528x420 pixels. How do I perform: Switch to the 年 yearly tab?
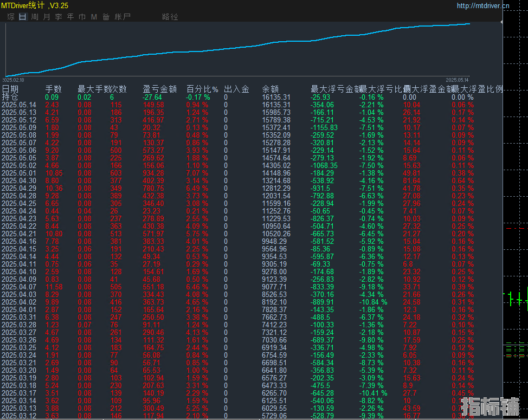[70, 16]
